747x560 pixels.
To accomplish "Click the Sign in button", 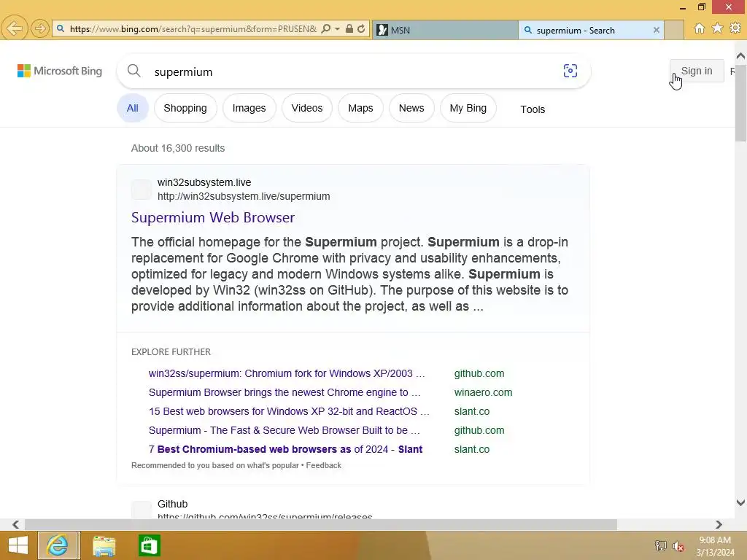I will click(x=697, y=71).
